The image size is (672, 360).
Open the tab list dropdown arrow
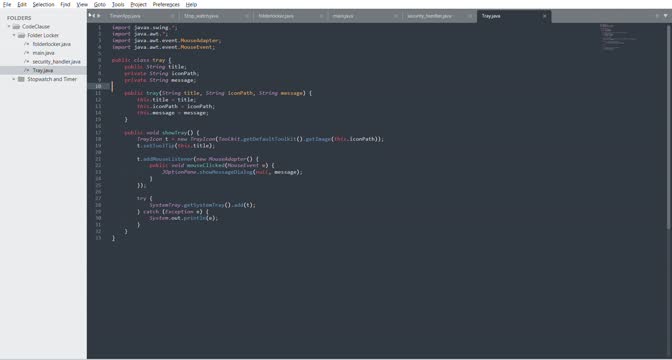coord(666,16)
